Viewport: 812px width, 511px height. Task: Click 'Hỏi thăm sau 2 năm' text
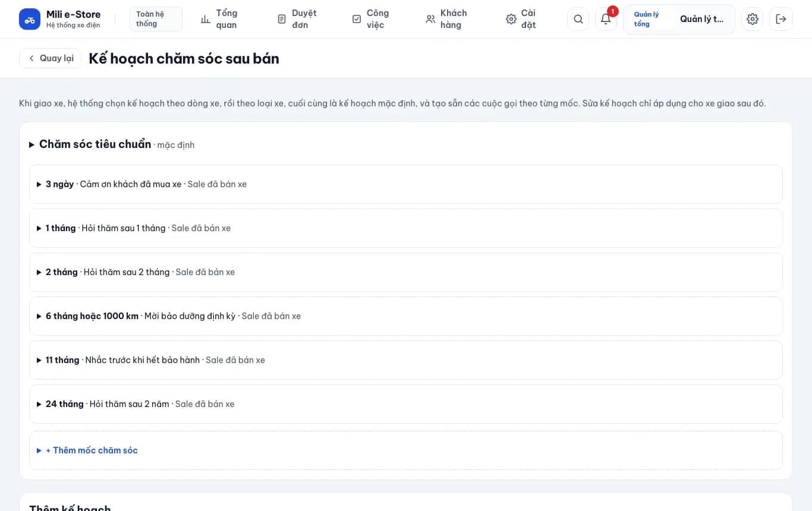(x=130, y=404)
